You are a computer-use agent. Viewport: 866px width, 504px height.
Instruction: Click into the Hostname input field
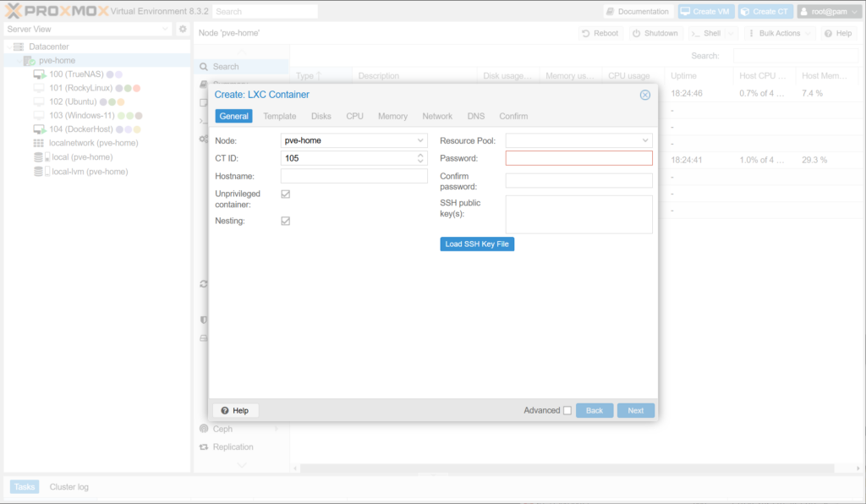[x=354, y=176]
